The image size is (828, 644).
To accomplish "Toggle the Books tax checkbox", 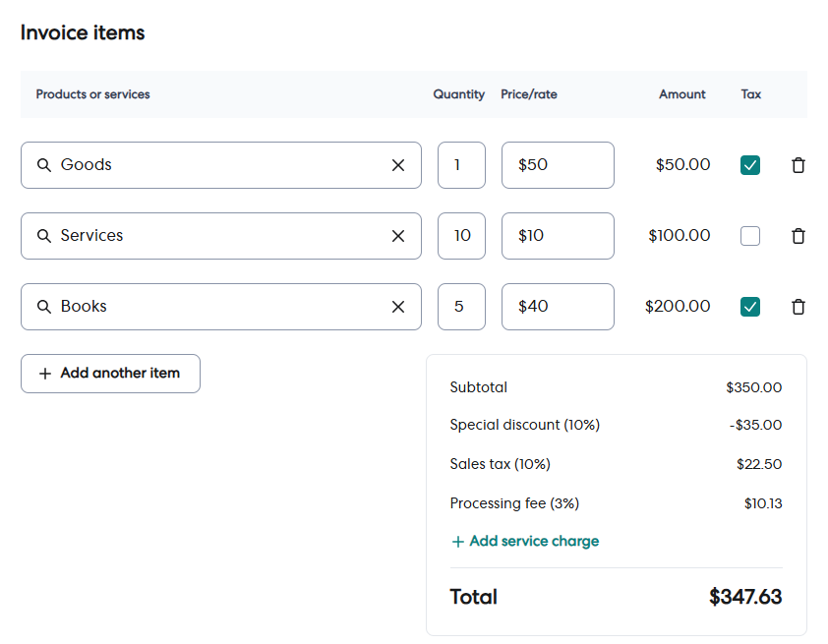I will [x=750, y=307].
